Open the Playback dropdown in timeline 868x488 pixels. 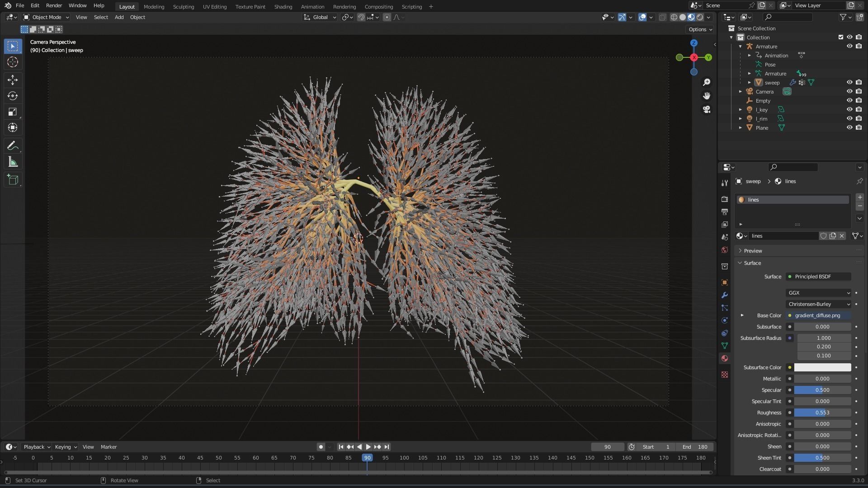37,447
